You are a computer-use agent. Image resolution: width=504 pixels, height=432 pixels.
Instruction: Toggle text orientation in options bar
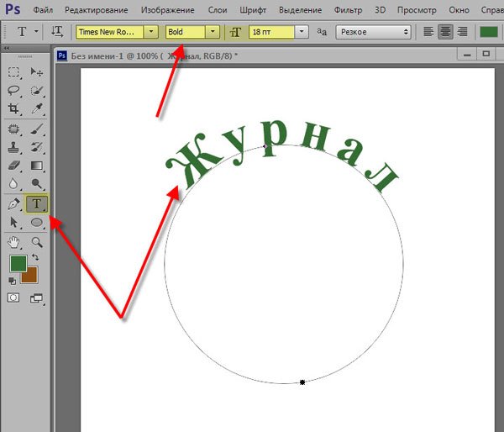[x=58, y=31]
